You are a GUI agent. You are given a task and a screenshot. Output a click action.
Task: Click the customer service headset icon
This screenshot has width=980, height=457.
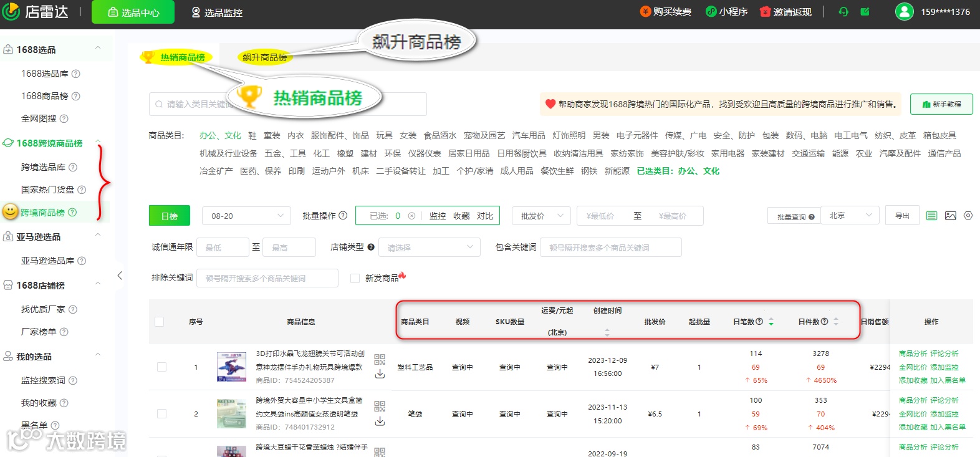pos(843,12)
